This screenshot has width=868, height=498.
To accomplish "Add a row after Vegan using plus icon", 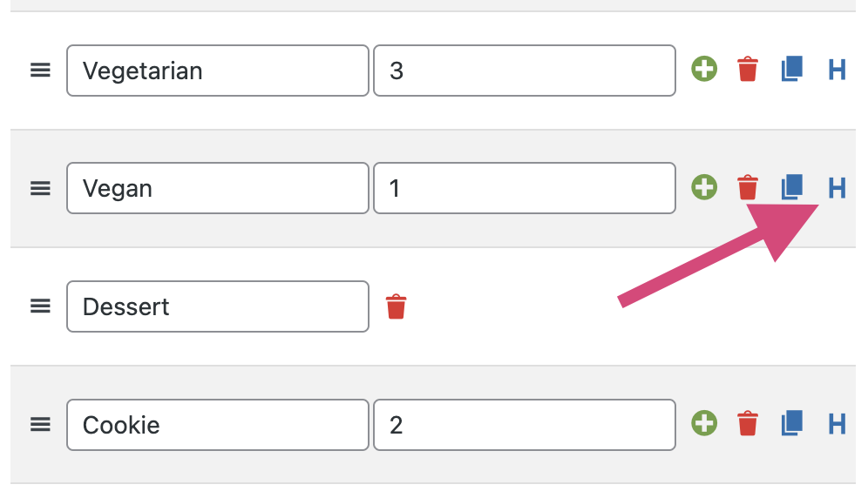I will [704, 187].
